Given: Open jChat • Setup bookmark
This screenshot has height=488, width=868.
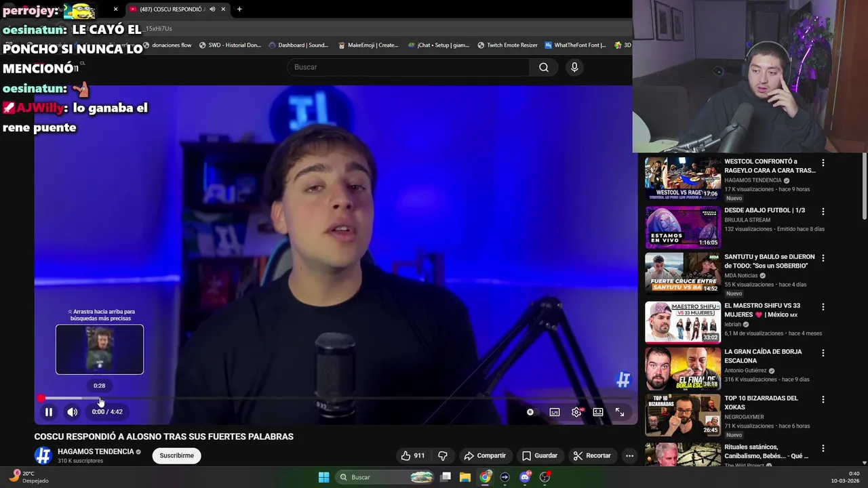Looking at the screenshot, I should click(x=439, y=45).
